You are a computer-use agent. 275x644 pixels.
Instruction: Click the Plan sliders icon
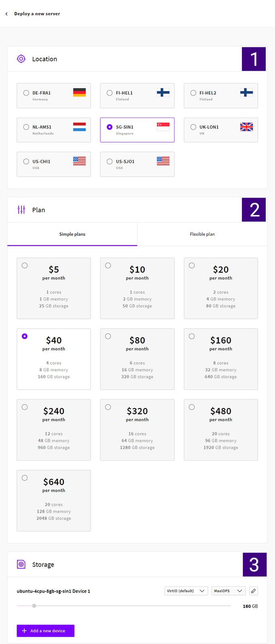(x=21, y=210)
